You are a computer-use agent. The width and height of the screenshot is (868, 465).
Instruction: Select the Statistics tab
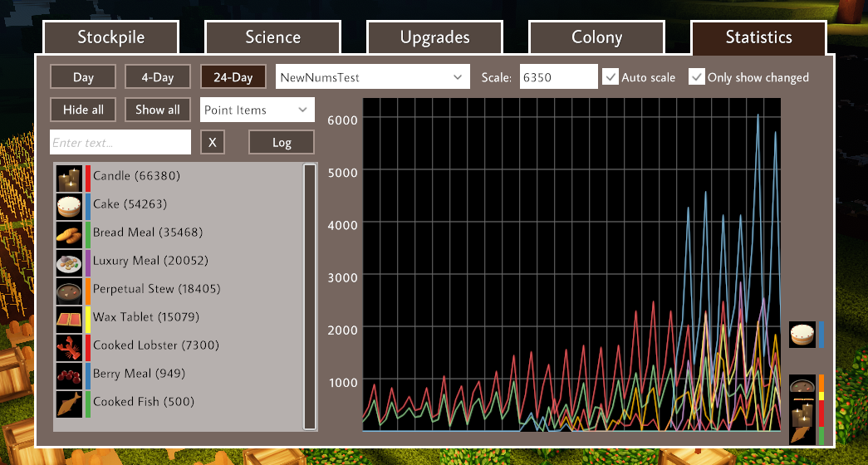(759, 37)
